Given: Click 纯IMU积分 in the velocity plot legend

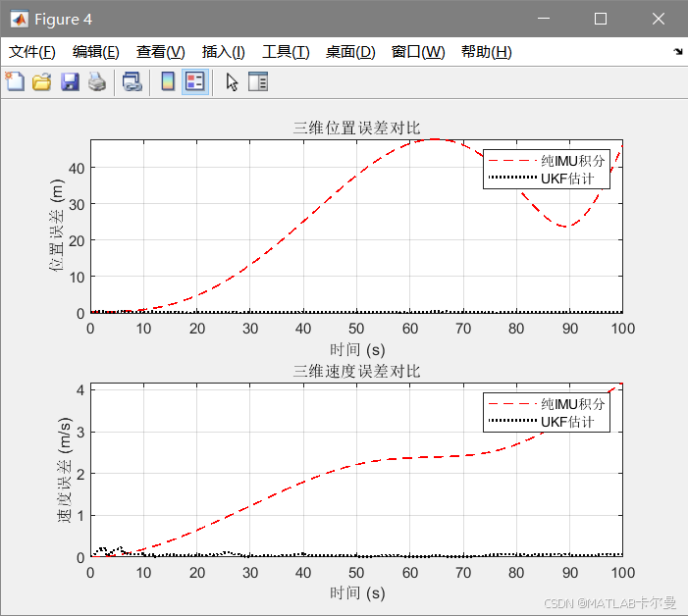Looking at the screenshot, I should click(x=573, y=404).
